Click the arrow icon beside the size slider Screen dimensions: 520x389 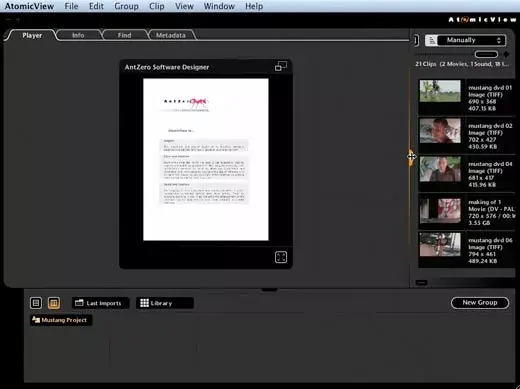[506, 54]
